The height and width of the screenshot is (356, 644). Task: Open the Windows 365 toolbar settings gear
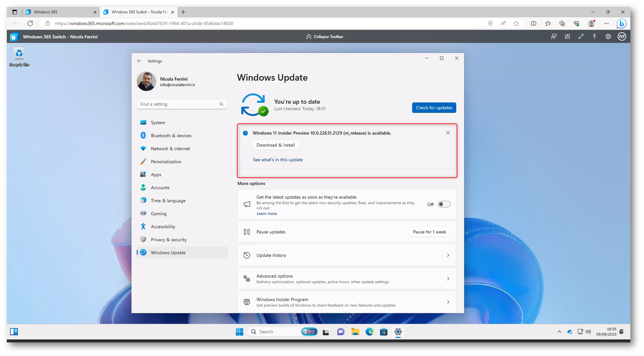pyautogui.click(x=608, y=37)
